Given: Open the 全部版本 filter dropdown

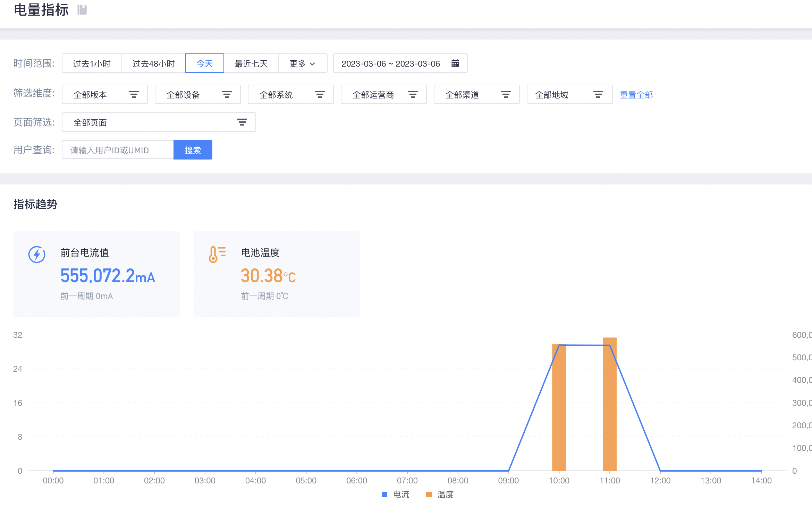Looking at the screenshot, I should tap(105, 94).
